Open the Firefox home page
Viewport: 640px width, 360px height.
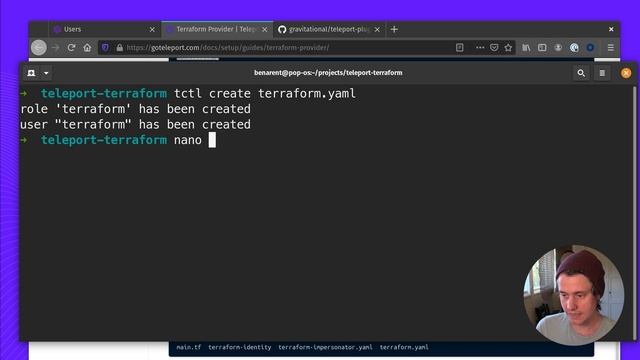[87, 48]
